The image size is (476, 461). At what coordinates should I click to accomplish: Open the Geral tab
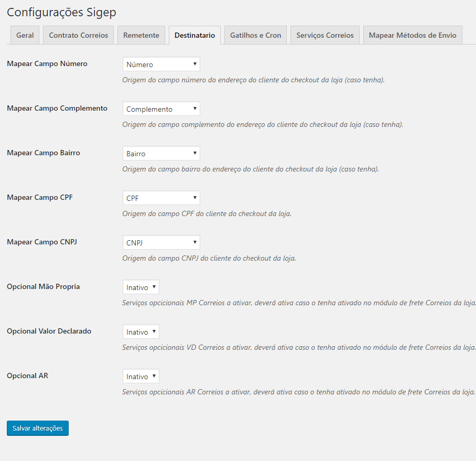click(x=25, y=35)
